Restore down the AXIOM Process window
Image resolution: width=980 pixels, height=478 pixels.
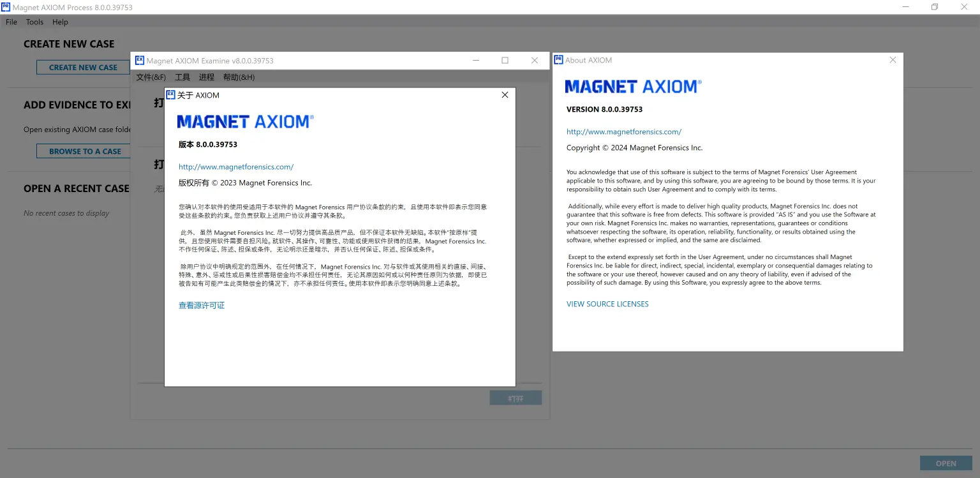tap(935, 7)
